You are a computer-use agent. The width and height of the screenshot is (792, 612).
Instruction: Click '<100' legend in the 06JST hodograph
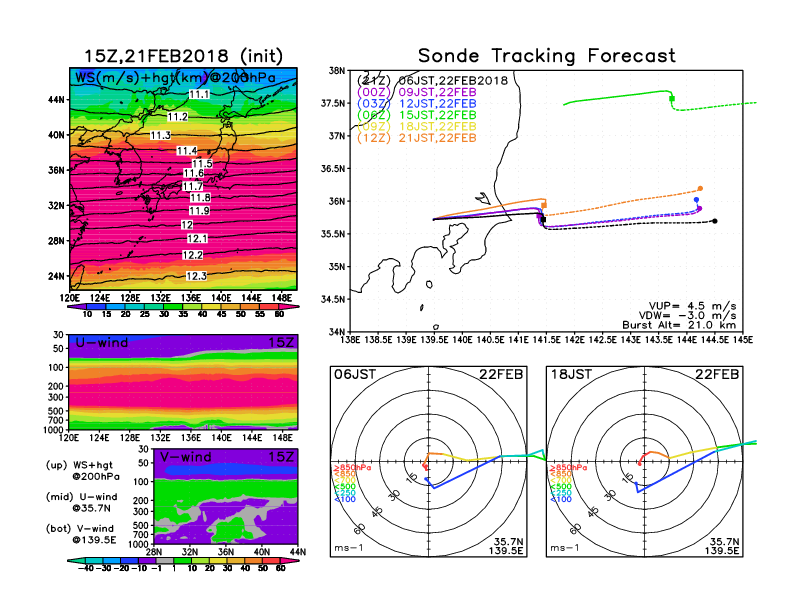(345, 499)
